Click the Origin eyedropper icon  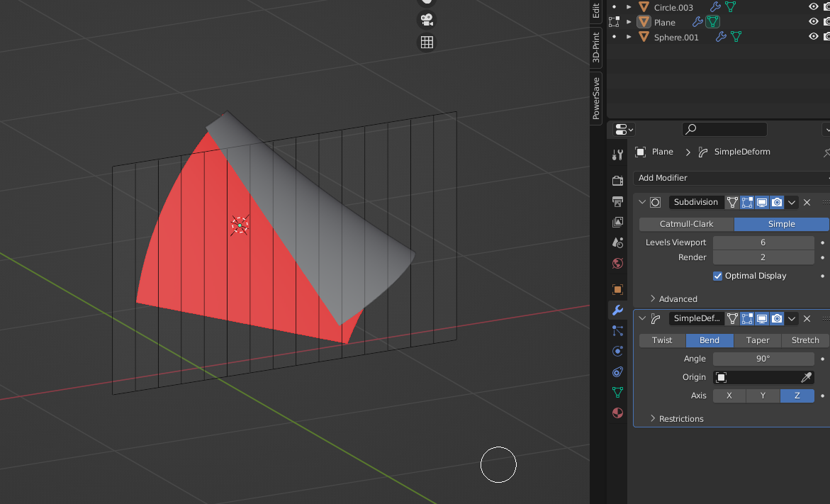click(806, 377)
